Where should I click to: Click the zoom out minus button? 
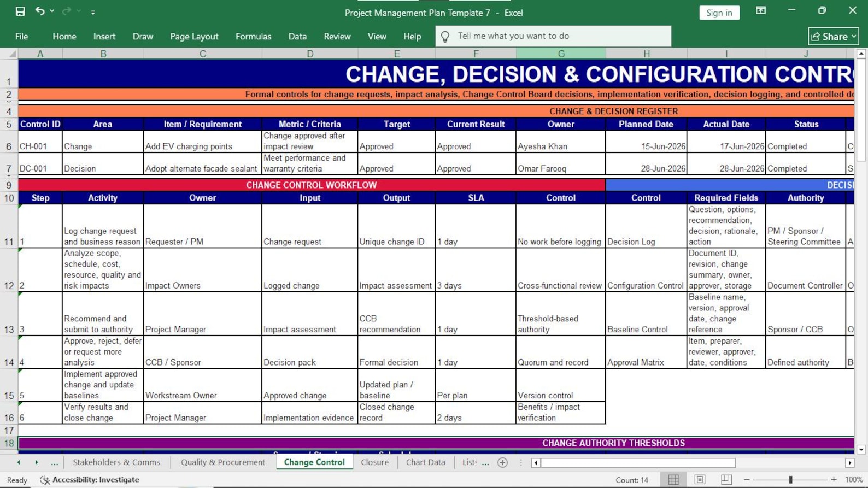click(747, 480)
